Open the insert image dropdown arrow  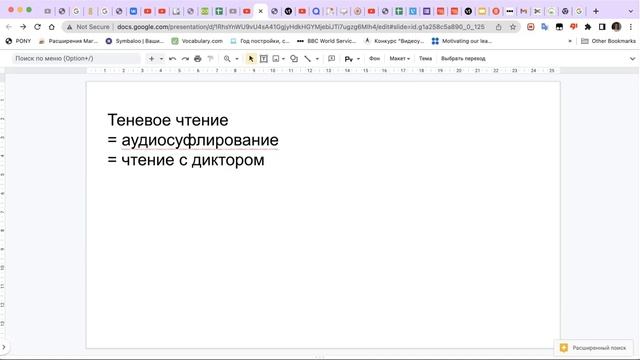point(283,59)
